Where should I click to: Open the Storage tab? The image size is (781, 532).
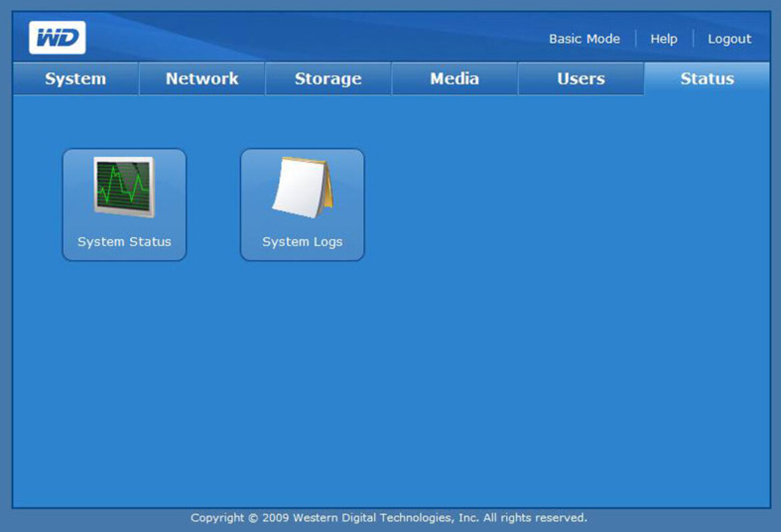328,78
